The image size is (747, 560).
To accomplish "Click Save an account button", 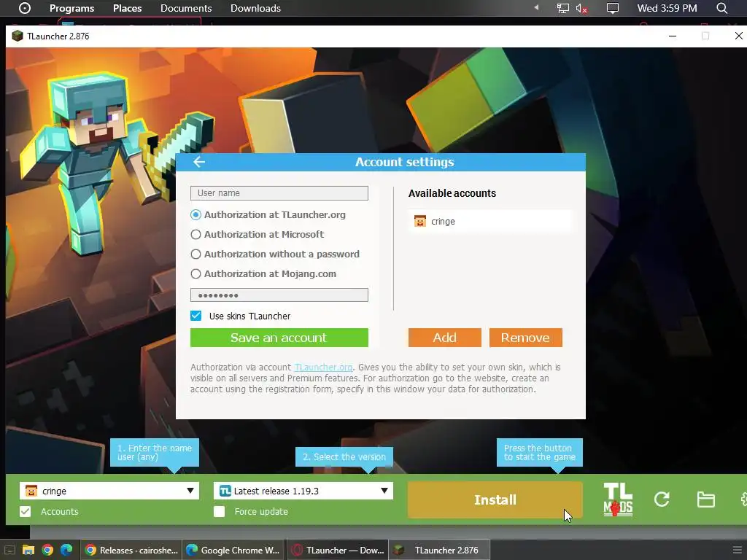I will pos(279,338).
